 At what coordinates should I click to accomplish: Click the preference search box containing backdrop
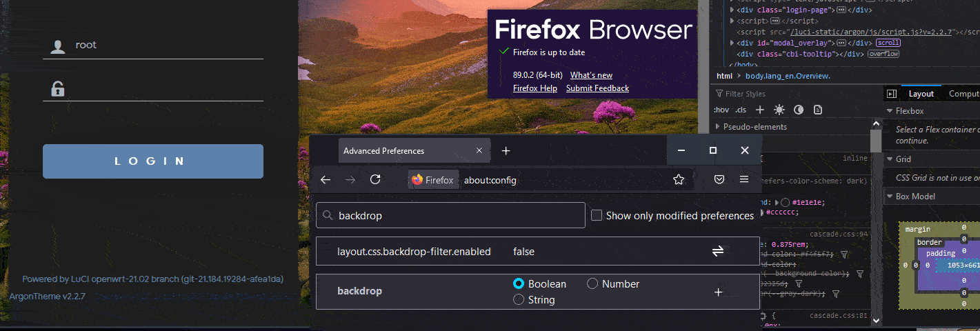coord(450,215)
